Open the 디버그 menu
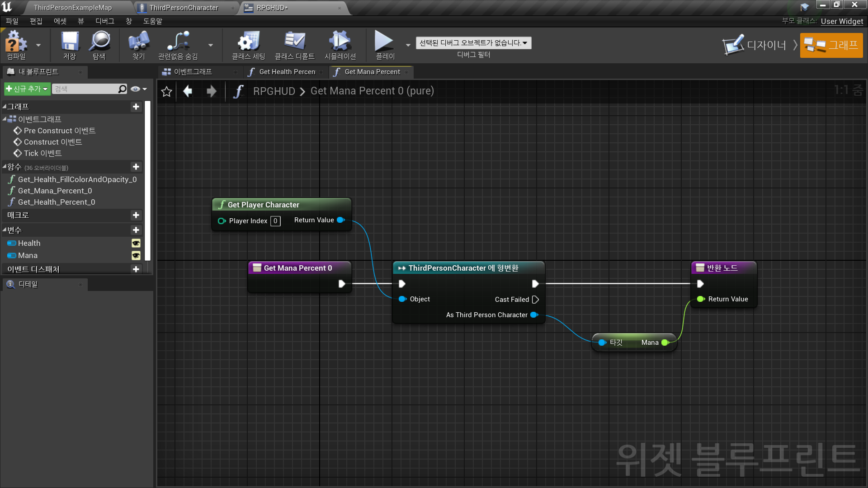 point(104,21)
